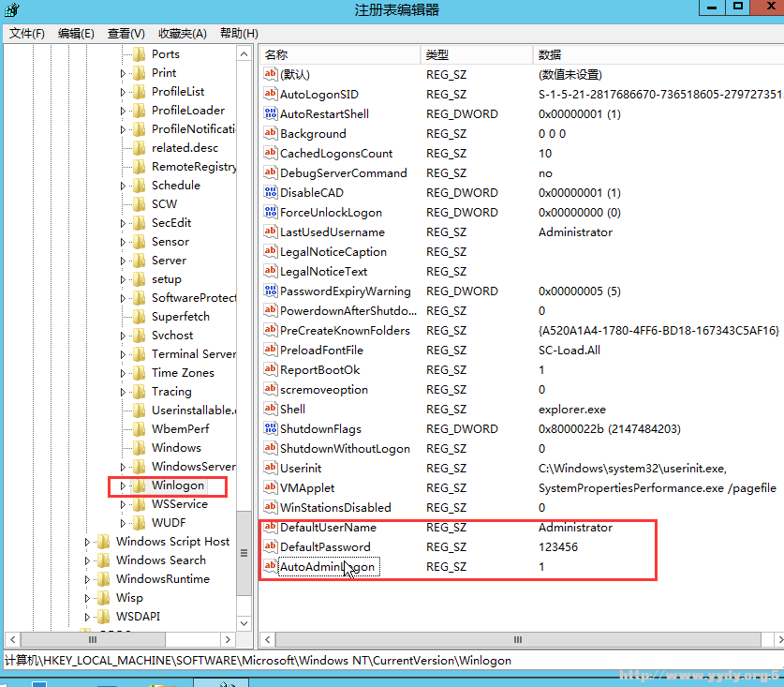Expand the ProfileList key
The height and width of the screenshot is (687, 784).
click(x=123, y=92)
